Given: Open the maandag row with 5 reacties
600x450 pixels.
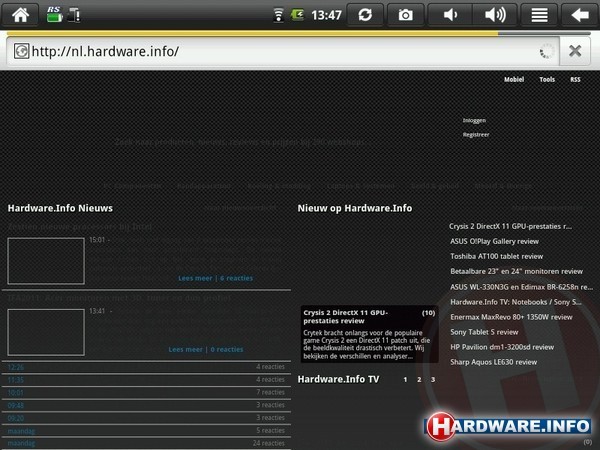Looking at the screenshot, I should pyautogui.click(x=146, y=430).
